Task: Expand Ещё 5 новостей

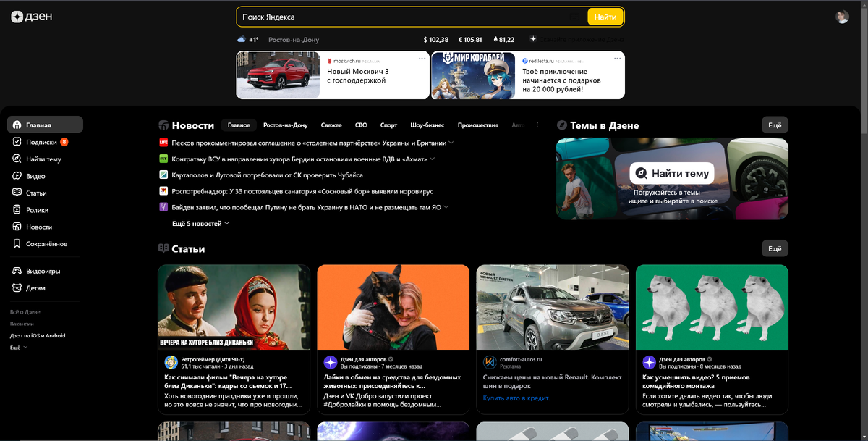Action: click(x=201, y=224)
